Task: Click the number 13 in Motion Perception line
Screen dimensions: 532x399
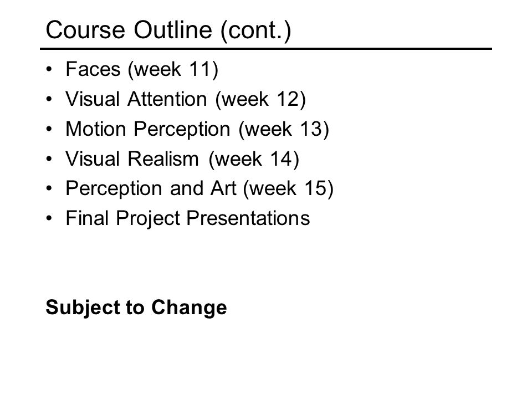Action: [310, 129]
